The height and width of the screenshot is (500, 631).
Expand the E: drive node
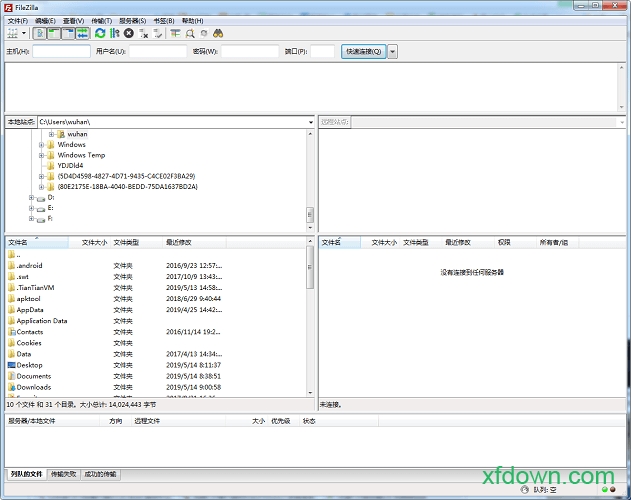pos(31,208)
